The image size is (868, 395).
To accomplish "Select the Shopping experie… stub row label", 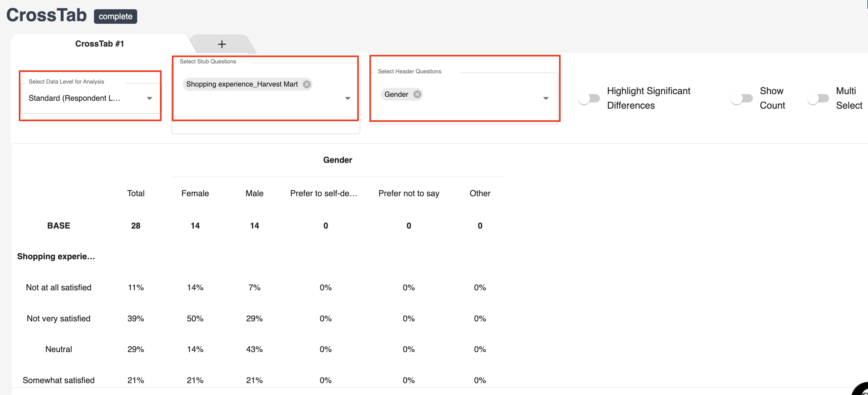I will pyautogui.click(x=56, y=256).
